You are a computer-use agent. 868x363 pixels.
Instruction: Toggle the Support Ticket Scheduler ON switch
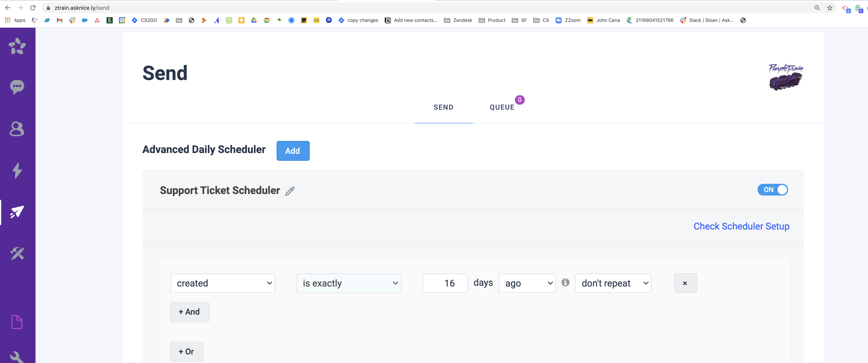click(x=772, y=190)
